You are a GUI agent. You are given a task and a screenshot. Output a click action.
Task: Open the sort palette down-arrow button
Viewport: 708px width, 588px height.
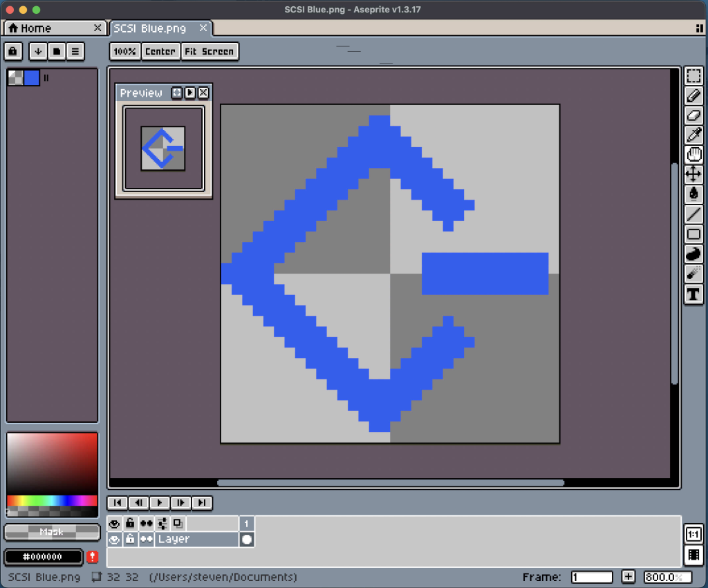point(38,51)
